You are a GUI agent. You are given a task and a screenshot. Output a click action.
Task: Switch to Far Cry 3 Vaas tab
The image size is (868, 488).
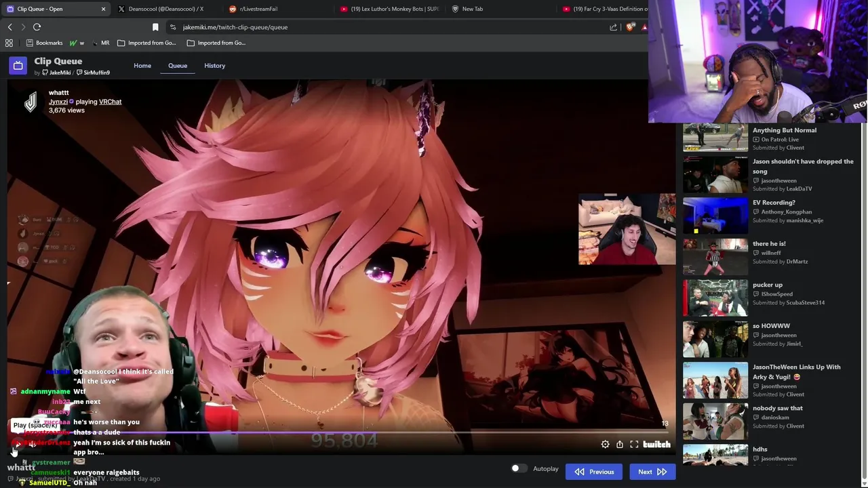pyautogui.click(x=604, y=9)
